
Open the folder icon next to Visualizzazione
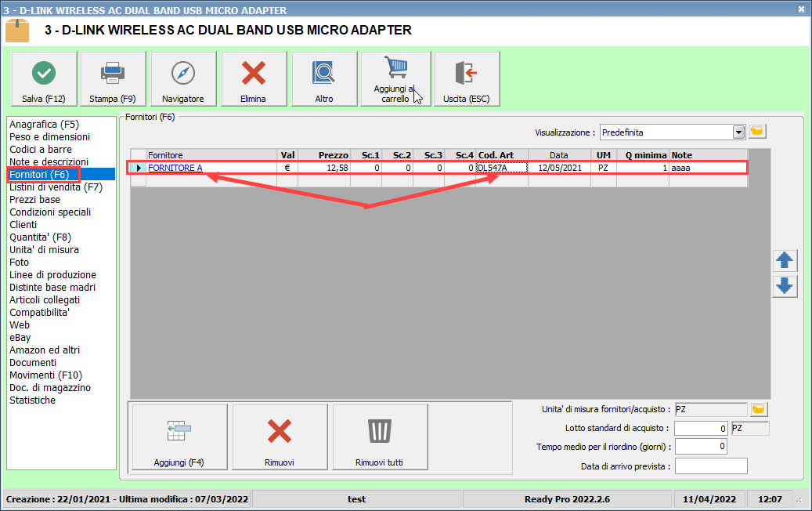756,132
